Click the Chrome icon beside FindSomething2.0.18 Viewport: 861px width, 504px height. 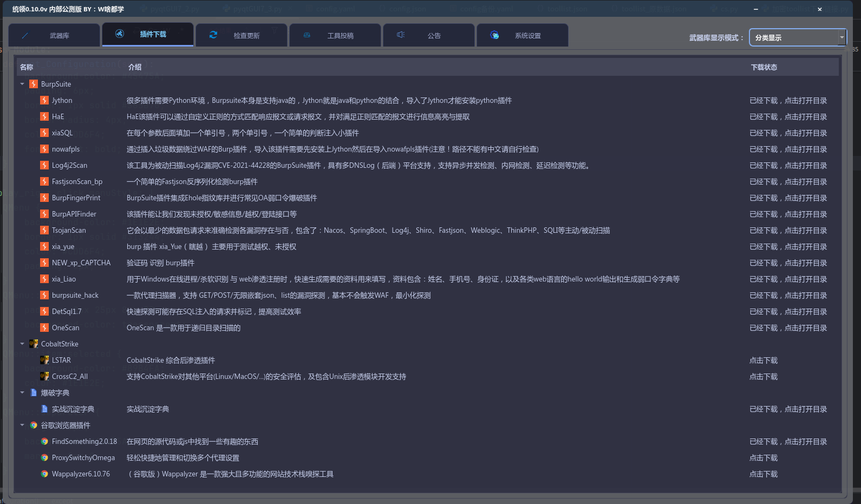pyautogui.click(x=44, y=442)
